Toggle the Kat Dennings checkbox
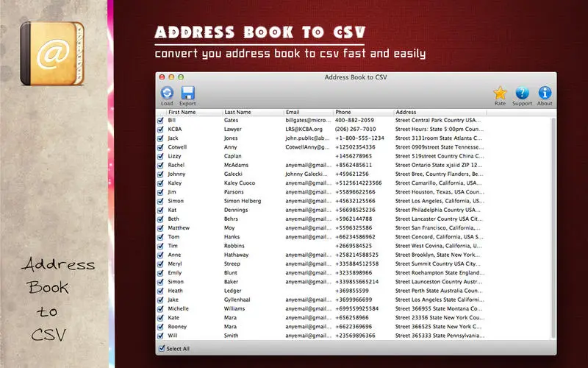588x368 pixels. tap(160, 210)
